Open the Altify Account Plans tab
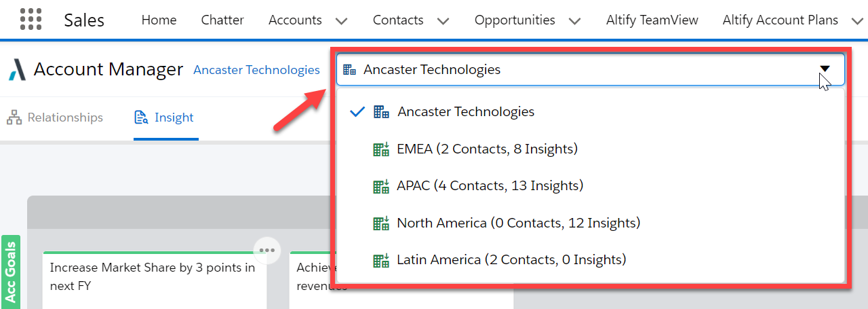This screenshot has width=868, height=309. coord(781,20)
